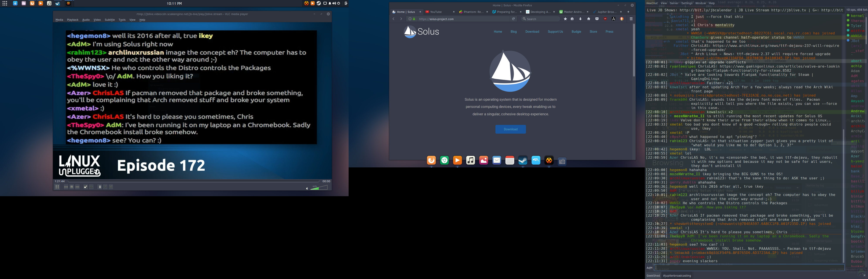Click Firefox URL address field

pyautogui.click(x=464, y=19)
